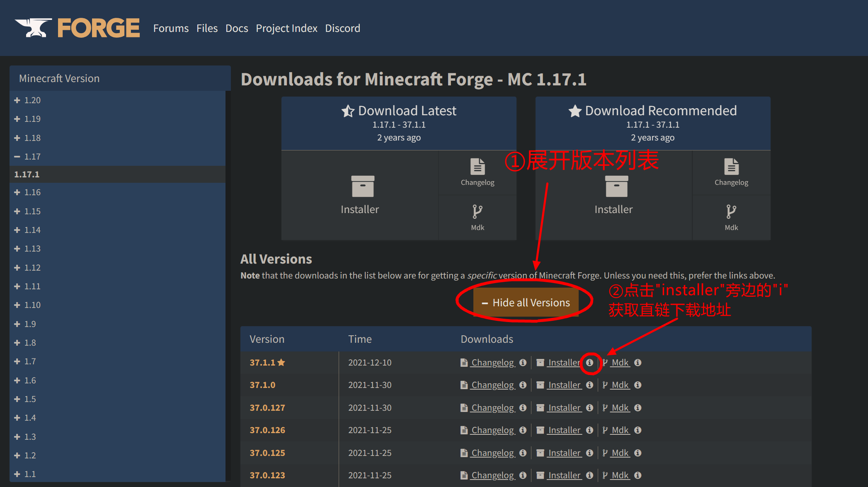Click Hide all Versions button

[526, 303]
